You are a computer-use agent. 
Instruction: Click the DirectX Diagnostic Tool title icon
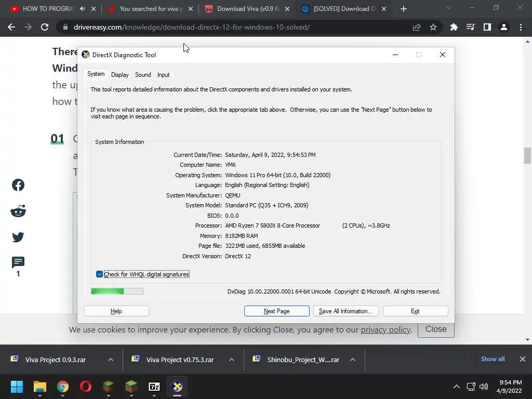[86, 55]
